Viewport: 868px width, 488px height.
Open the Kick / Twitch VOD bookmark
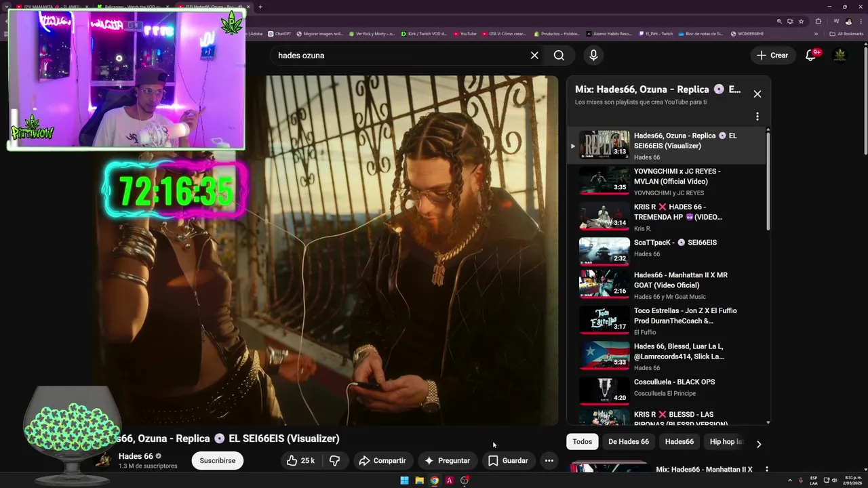[x=423, y=34]
